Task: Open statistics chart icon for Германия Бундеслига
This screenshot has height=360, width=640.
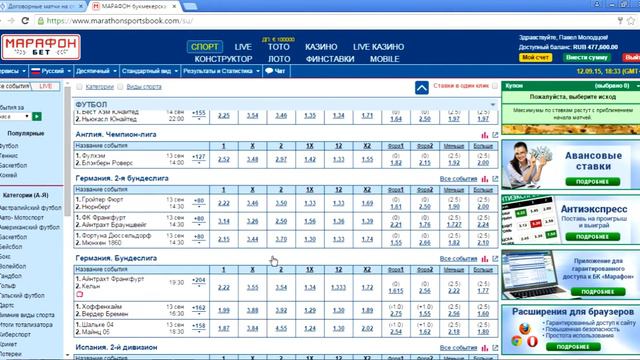Action: pyautogui.click(x=484, y=259)
